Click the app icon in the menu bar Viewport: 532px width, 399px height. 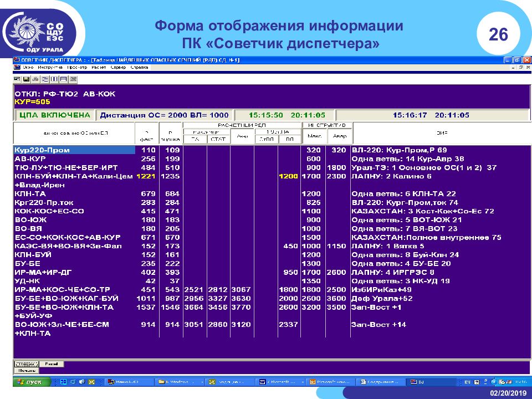17,67
